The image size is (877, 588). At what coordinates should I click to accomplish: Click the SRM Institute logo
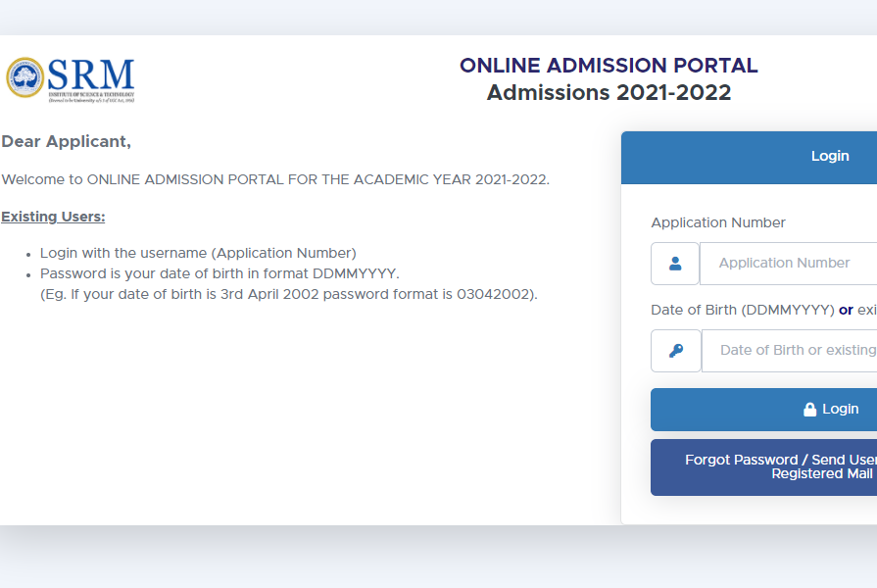coord(69,78)
